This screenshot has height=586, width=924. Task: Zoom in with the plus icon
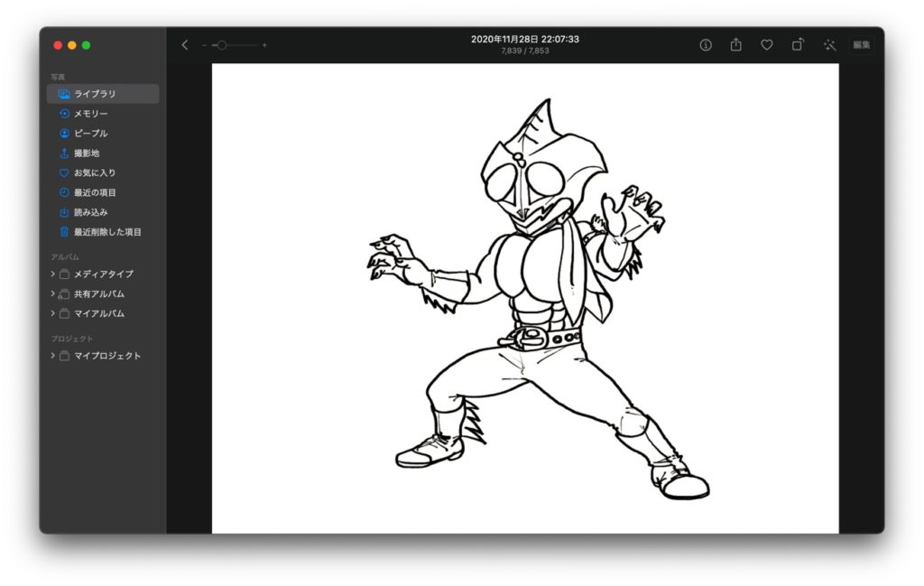click(x=264, y=45)
